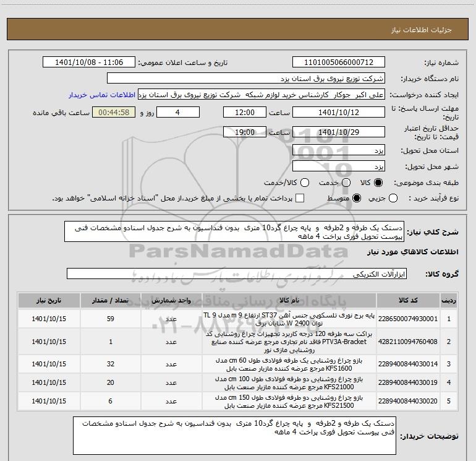Viewport: 476px width, 461px height.
Task: Click the announcement date field 1401/10/08 - 11:06
Action: coord(89,62)
